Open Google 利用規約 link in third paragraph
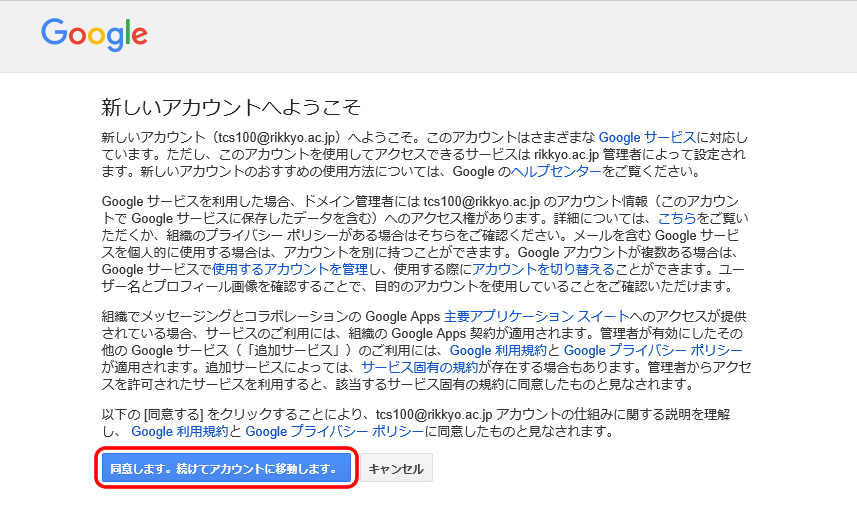Viewport: 857px width, 523px height. [x=498, y=350]
